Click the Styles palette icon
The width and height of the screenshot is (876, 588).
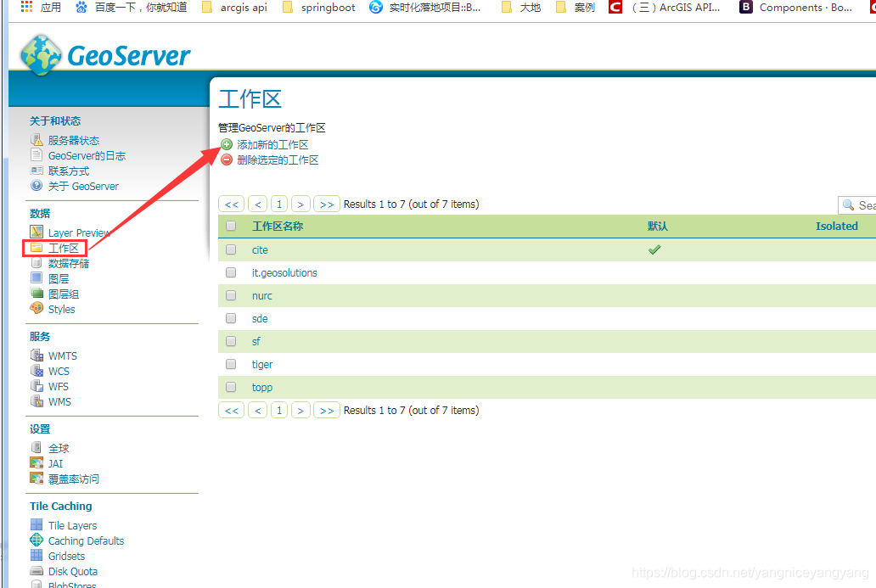click(36, 308)
